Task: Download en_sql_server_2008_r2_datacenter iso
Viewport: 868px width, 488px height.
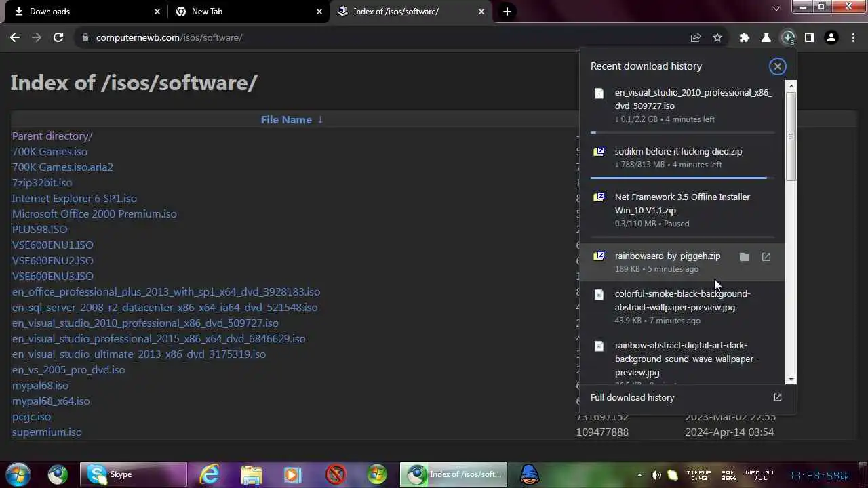Action: point(165,307)
